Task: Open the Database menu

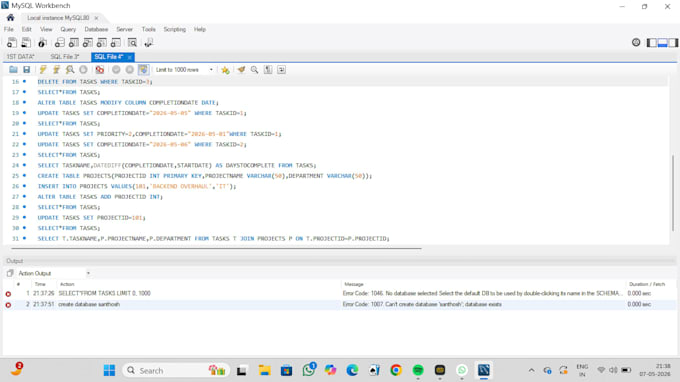Action: pyautogui.click(x=96, y=29)
